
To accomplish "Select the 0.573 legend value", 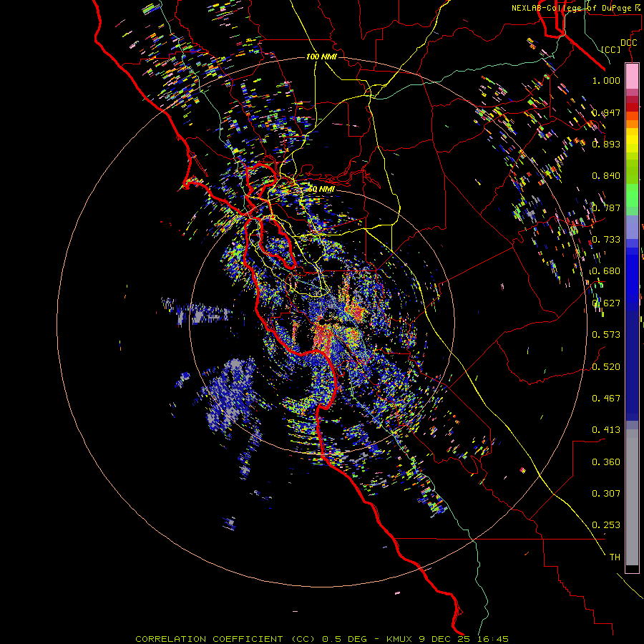I will (606, 335).
